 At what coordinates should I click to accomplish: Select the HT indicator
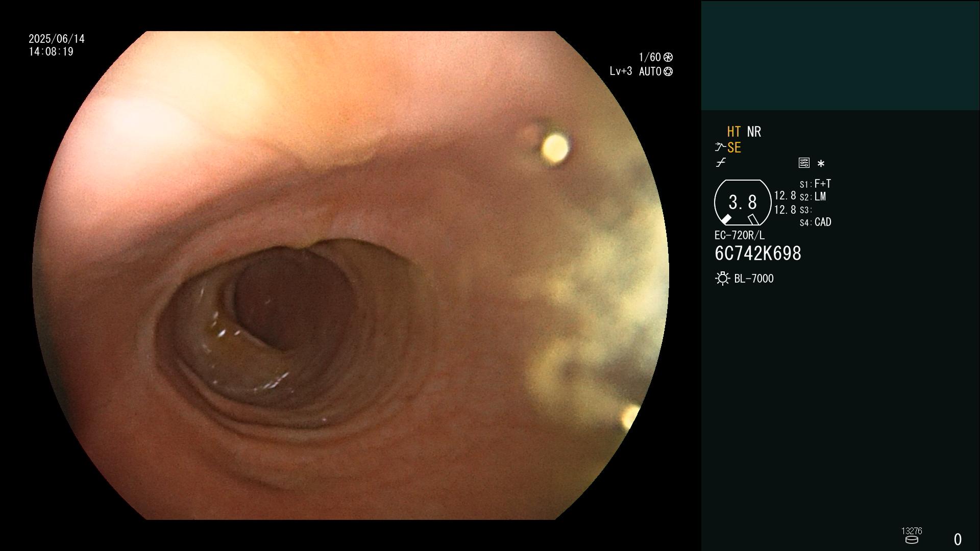pyautogui.click(x=734, y=132)
